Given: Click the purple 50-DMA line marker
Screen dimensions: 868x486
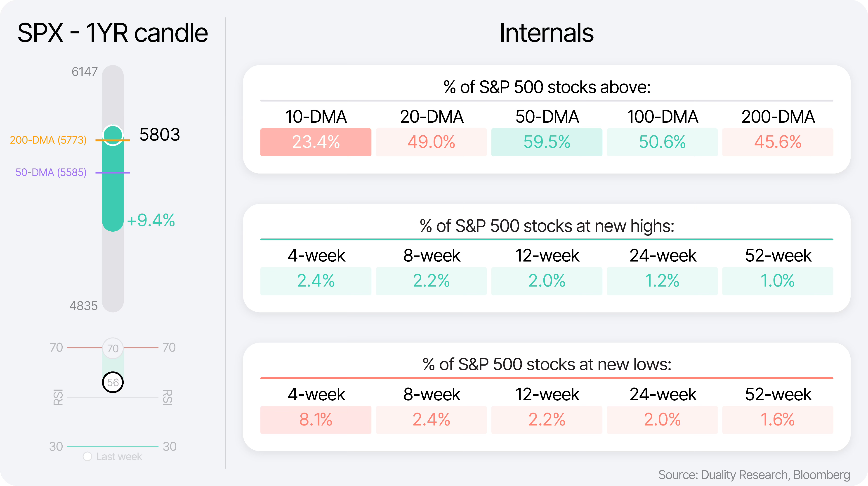Looking at the screenshot, I should coord(113,172).
